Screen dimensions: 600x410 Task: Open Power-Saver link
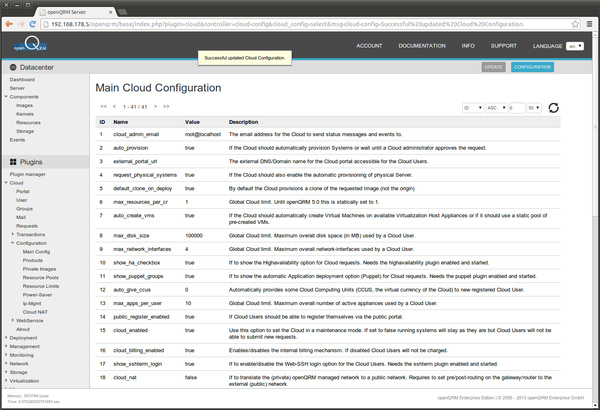(38, 295)
